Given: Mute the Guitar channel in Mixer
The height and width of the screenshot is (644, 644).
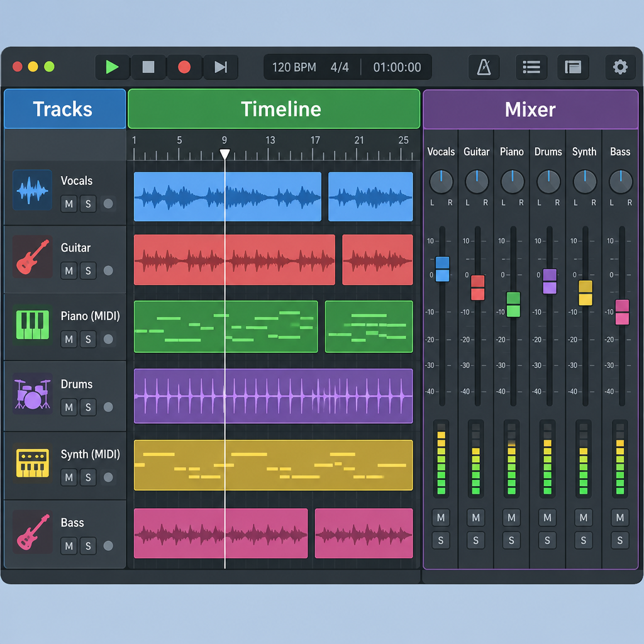Looking at the screenshot, I should (x=475, y=518).
